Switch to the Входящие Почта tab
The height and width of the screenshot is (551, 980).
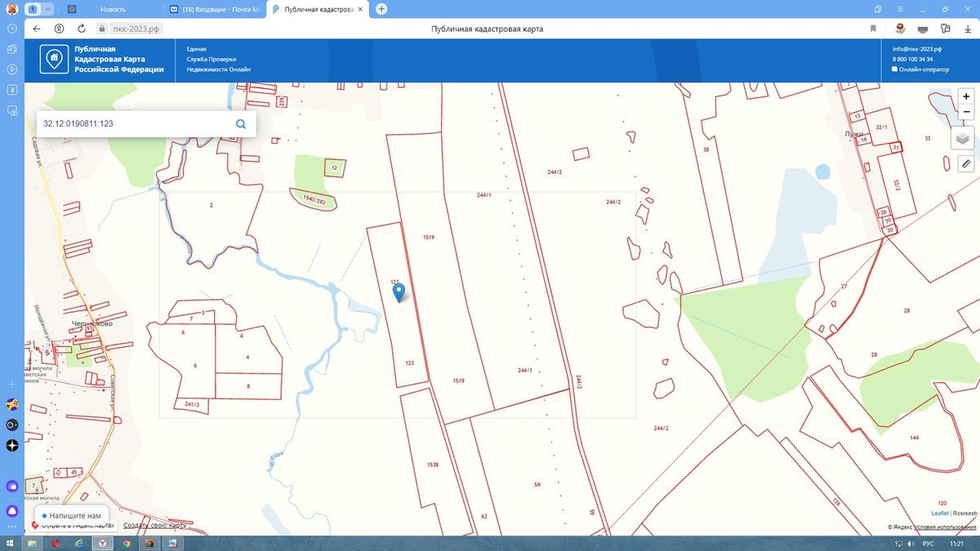(216, 9)
